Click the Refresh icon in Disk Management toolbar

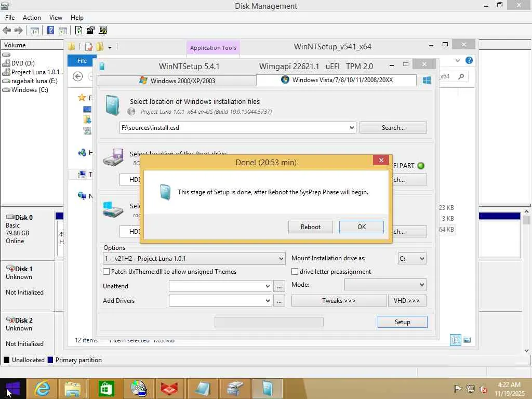click(x=78, y=30)
